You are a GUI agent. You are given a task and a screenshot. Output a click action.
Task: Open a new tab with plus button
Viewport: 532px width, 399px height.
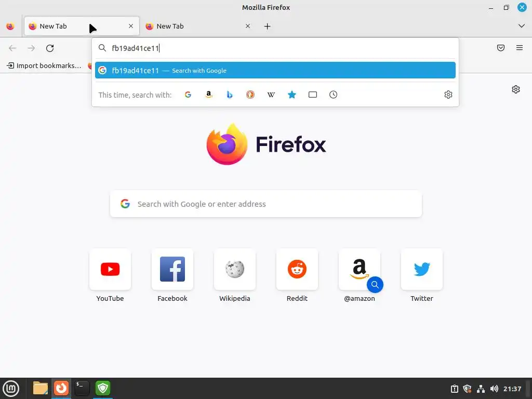(268, 26)
